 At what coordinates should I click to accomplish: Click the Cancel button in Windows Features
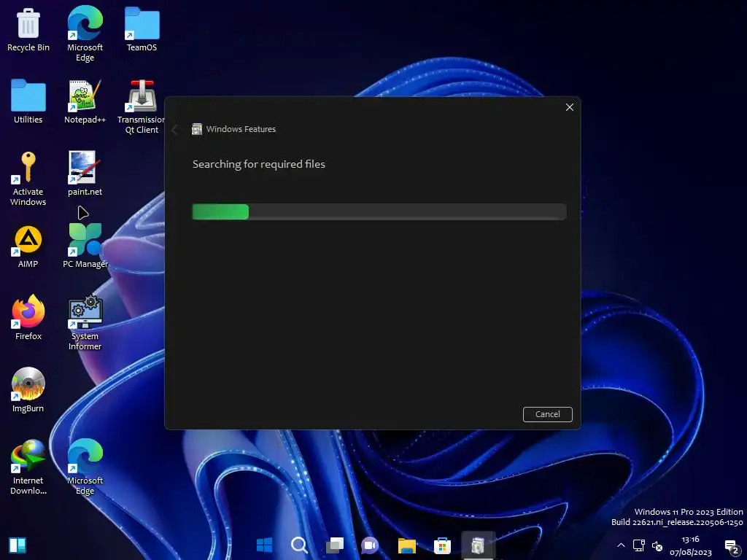547,414
